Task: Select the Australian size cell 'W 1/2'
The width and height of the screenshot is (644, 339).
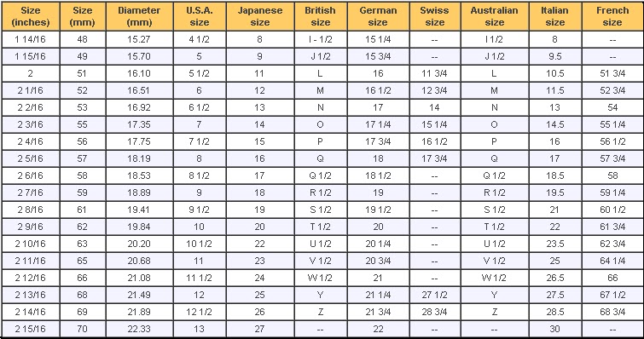Action: tap(495, 278)
